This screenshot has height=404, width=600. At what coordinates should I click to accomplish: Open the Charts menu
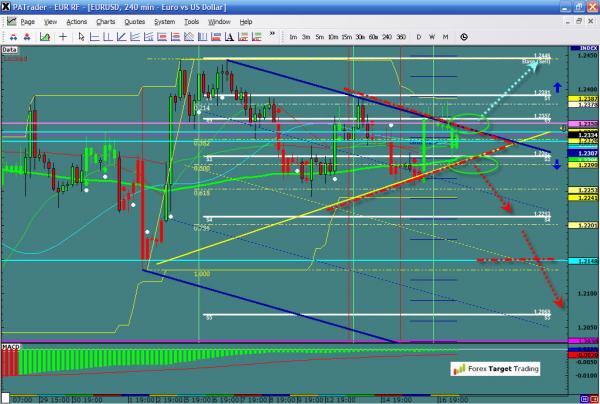pos(104,21)
